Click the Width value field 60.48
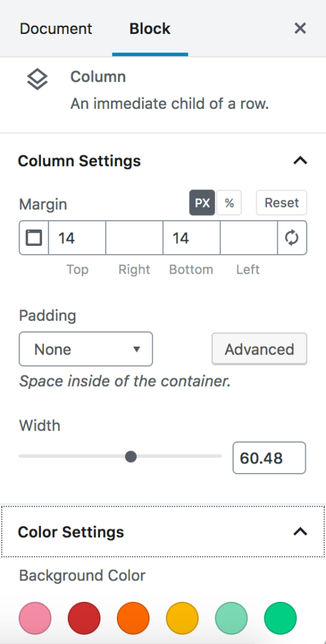Screen dimensions: 326x644 point(269,458)
